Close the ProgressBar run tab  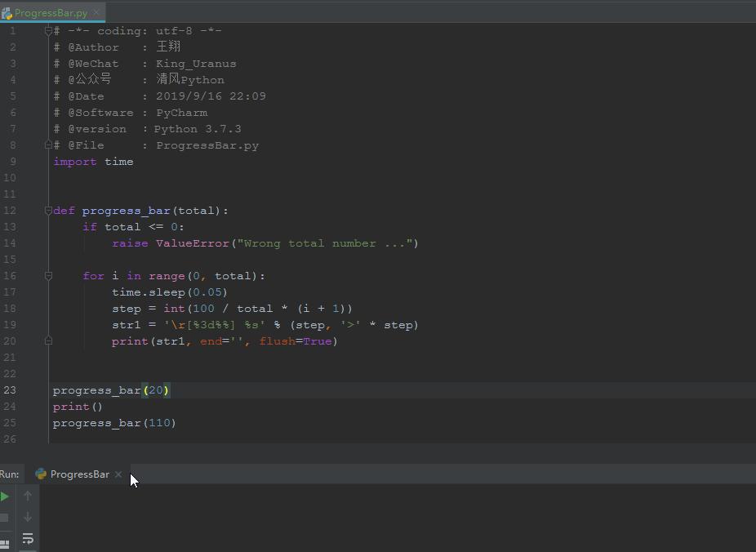tap(118, 474)
